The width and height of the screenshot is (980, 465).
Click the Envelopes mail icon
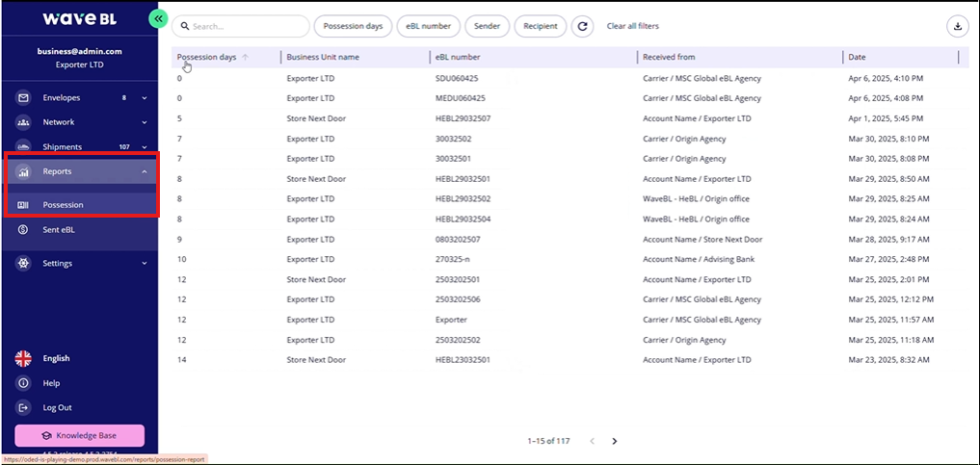point(23,98)
